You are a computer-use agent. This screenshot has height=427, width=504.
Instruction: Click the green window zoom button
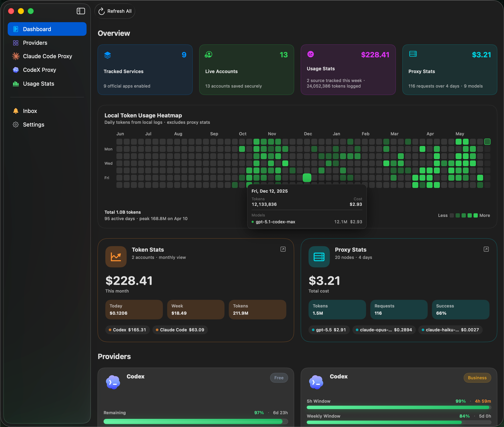(x=31, y=11)
